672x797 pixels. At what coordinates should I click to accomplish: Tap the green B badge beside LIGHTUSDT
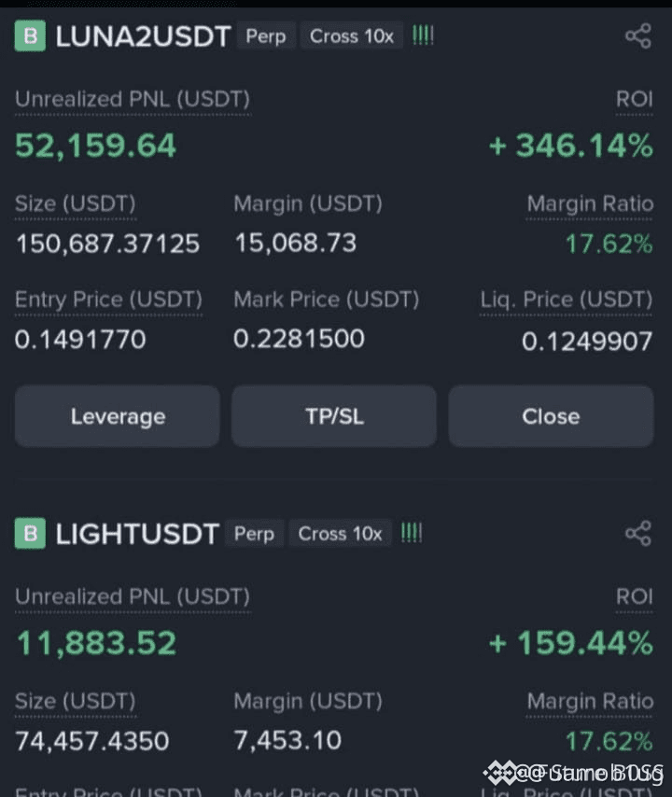[30, 533]
